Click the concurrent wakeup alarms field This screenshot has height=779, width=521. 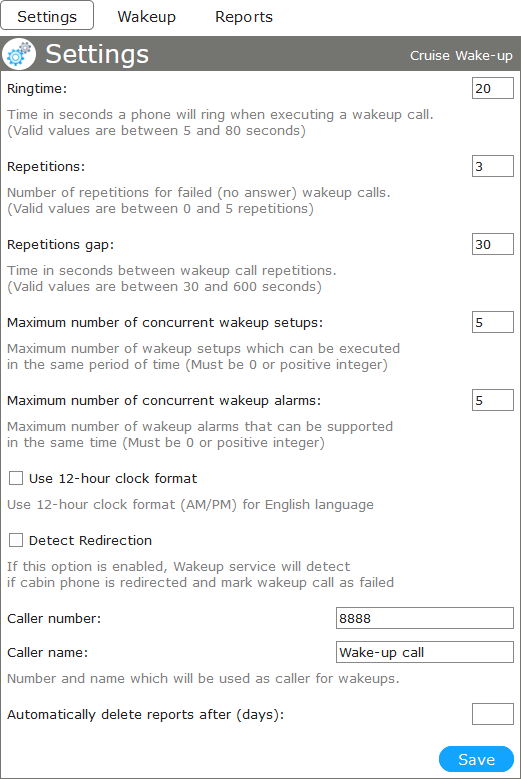coord(493,400)
